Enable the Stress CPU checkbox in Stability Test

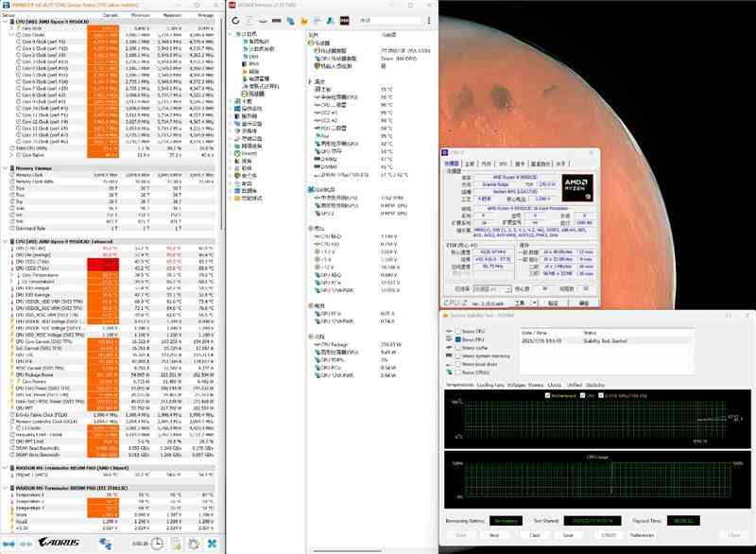pos(456,329)
